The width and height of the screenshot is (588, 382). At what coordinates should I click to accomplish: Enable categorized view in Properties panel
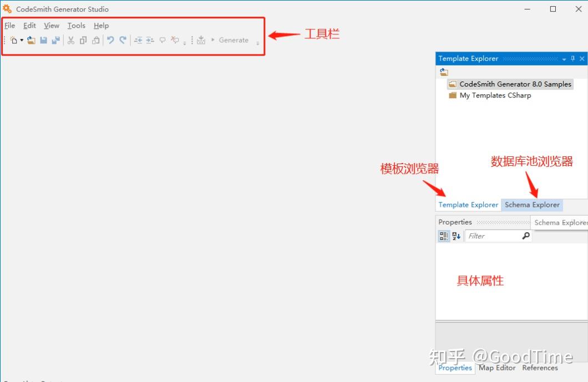pyautogui.click(x=443, y=236)
